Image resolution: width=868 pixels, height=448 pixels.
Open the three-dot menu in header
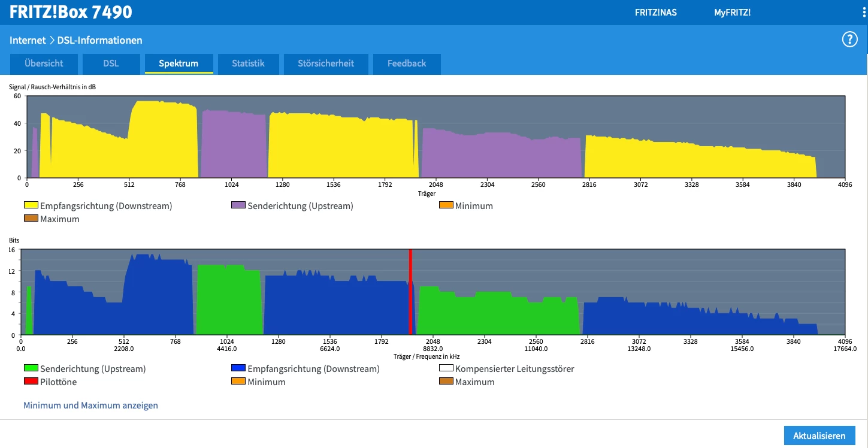(863, 12)
